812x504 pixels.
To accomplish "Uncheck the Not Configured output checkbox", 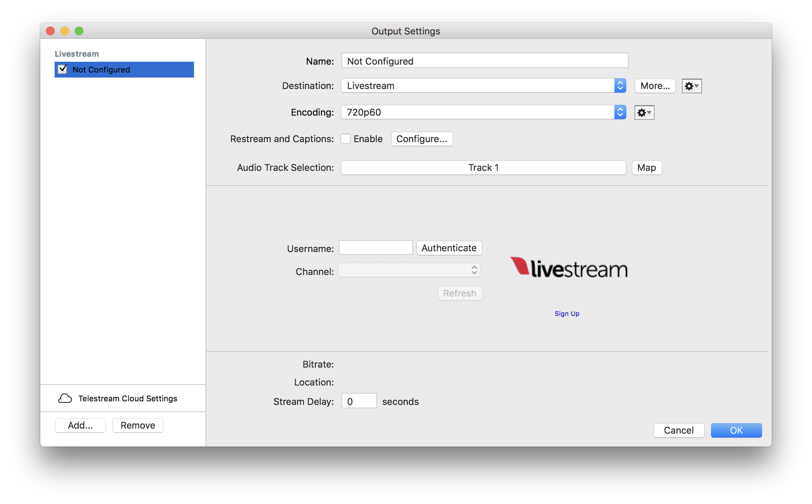I will tap(63, 69).
